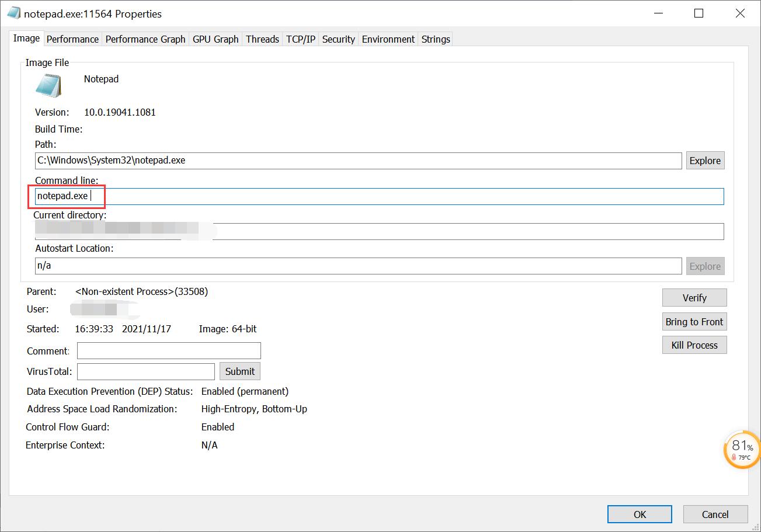Image resolution: width=761 pixels, height=532 pixels.
Task: Cancel the properties dialog
Action: [715, 514]
